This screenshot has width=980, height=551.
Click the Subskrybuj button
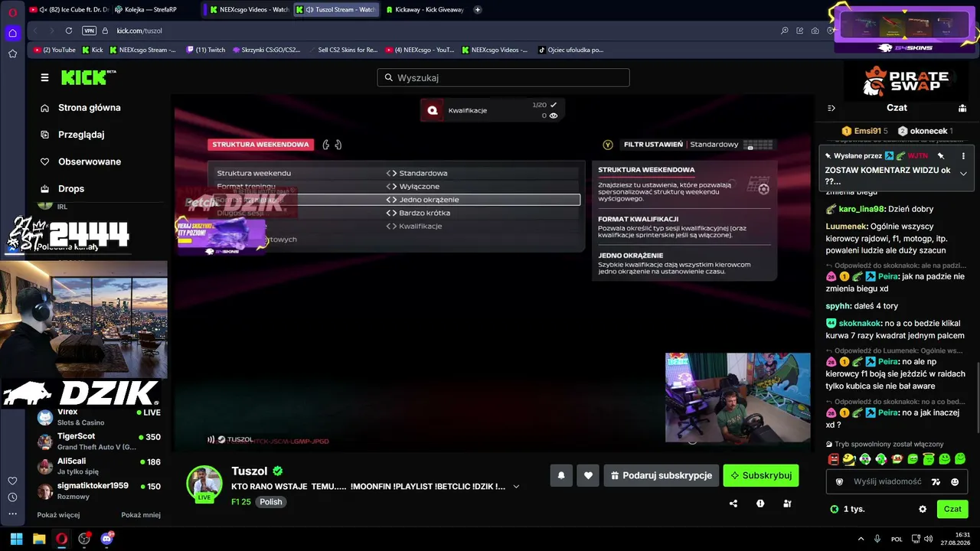coord(761,475)
